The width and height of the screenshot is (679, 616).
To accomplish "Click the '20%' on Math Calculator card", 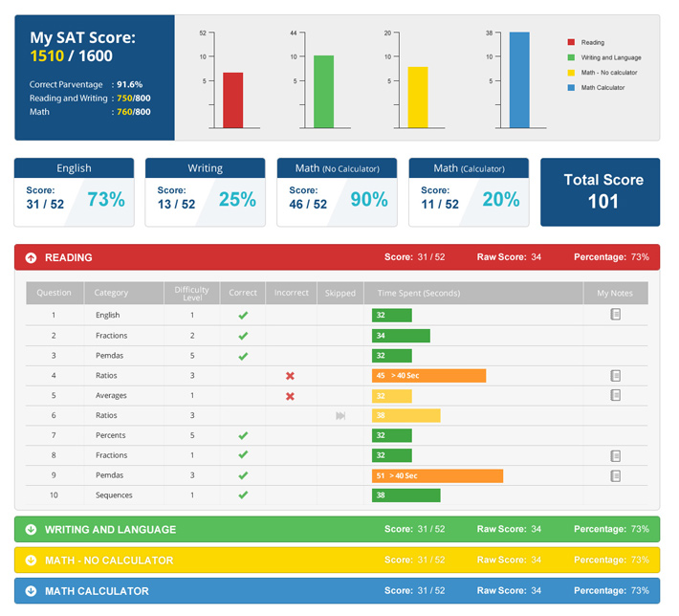I will 501,200.
